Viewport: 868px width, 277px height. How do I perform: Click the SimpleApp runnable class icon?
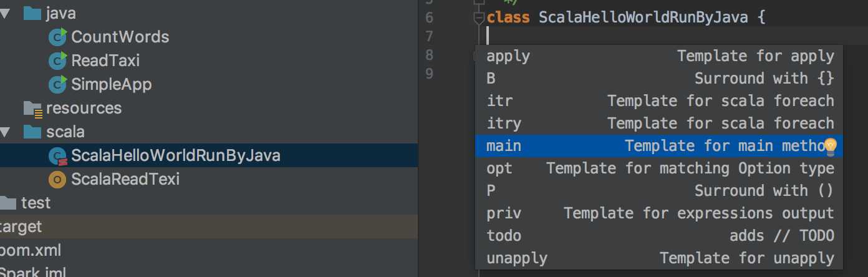click(57, 84)
